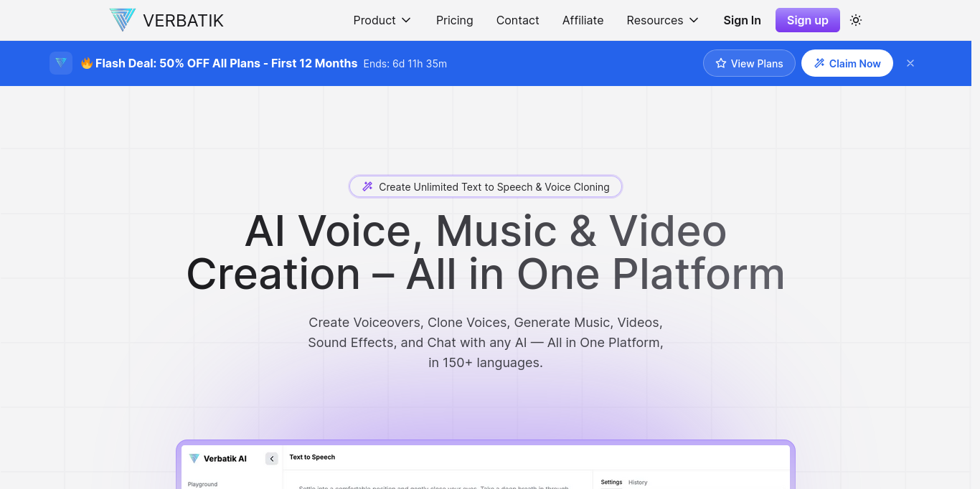The width and height of the screenshot is (980, 489).
Task: Click the wand icon in the hero pill
Action: [367, 186]
